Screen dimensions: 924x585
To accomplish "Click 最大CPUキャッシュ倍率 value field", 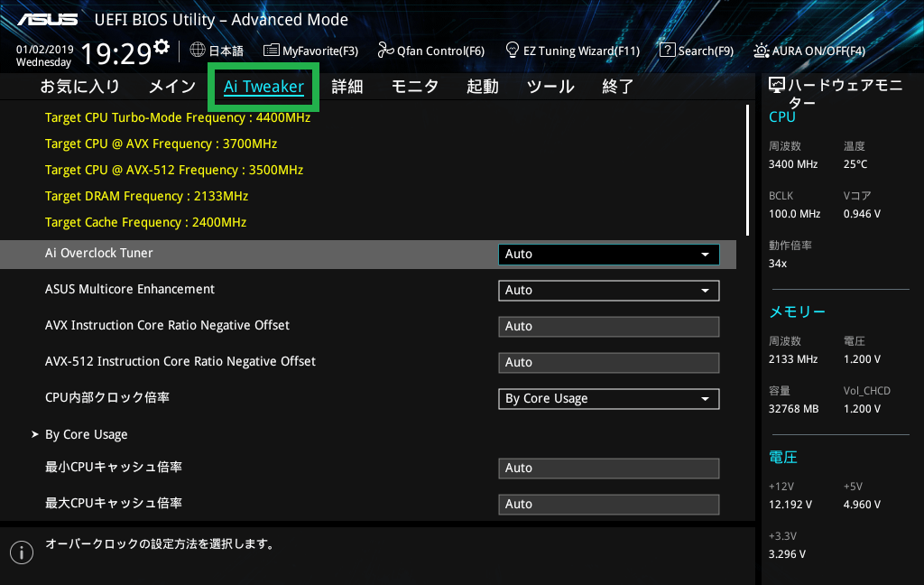I will click(609, 505).
